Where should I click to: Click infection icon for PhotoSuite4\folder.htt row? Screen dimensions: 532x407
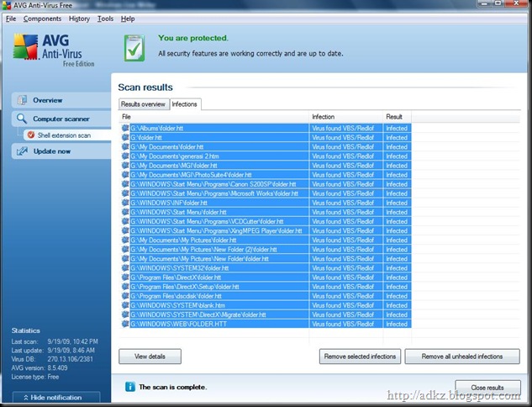point(125,175)
